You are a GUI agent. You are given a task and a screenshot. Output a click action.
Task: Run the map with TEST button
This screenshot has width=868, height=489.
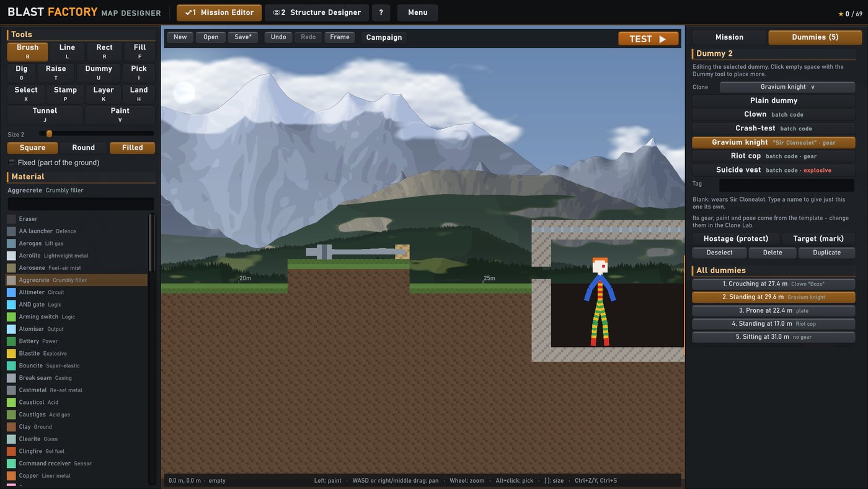(x=648, y=39)
